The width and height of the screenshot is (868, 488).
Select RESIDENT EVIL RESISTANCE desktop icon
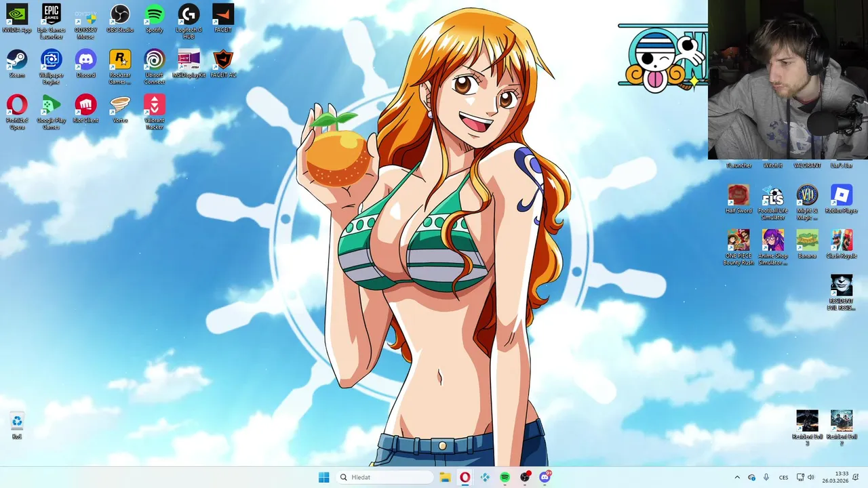(x=842, y=293)
